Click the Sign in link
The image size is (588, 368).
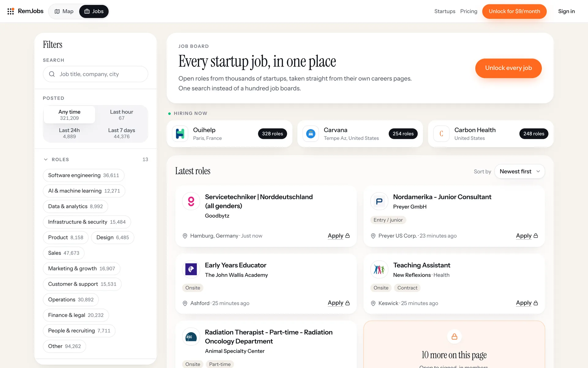(x=566, y=11)
